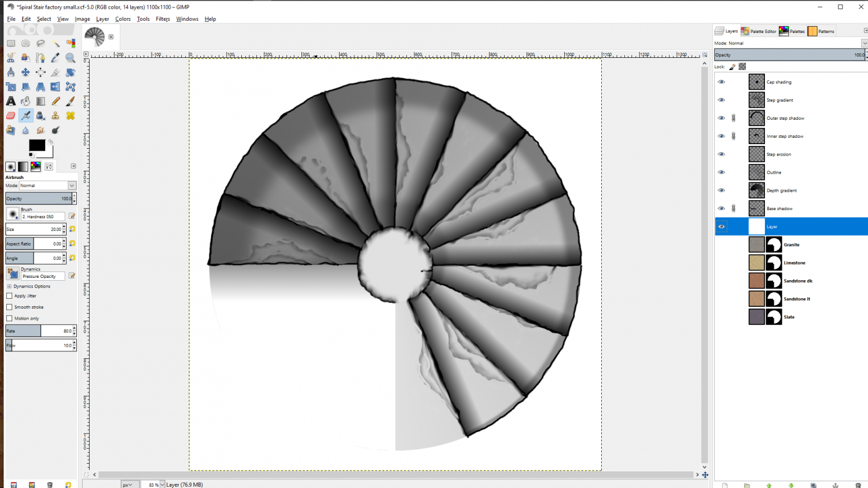Open the zoom percentage dropdown

[x=162, y=485]
